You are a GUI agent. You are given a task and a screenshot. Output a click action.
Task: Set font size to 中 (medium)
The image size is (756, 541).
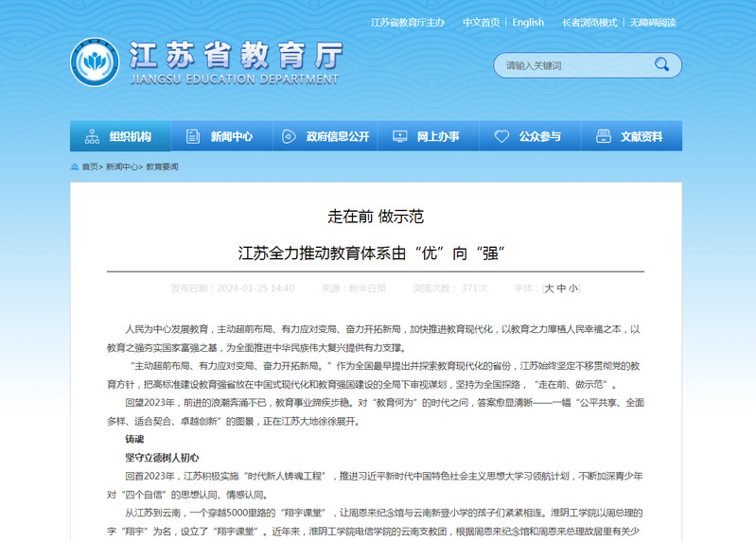tap(561, 288)
